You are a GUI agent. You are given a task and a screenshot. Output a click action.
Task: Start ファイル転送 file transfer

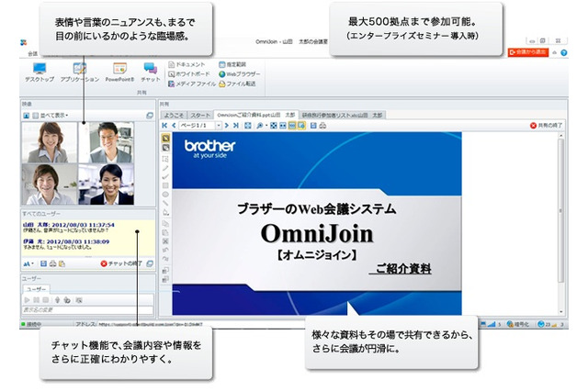point(237,84)
